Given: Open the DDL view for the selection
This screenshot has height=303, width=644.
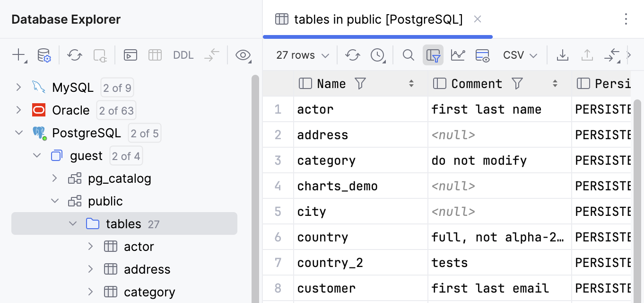Looking at the screenshot, I should pyautogui.click(x=183, y=55).
